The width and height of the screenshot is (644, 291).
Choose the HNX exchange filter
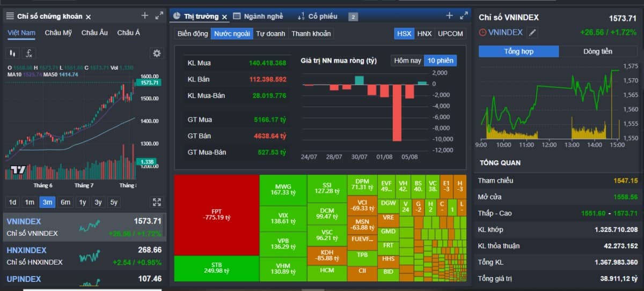(425, 33)
